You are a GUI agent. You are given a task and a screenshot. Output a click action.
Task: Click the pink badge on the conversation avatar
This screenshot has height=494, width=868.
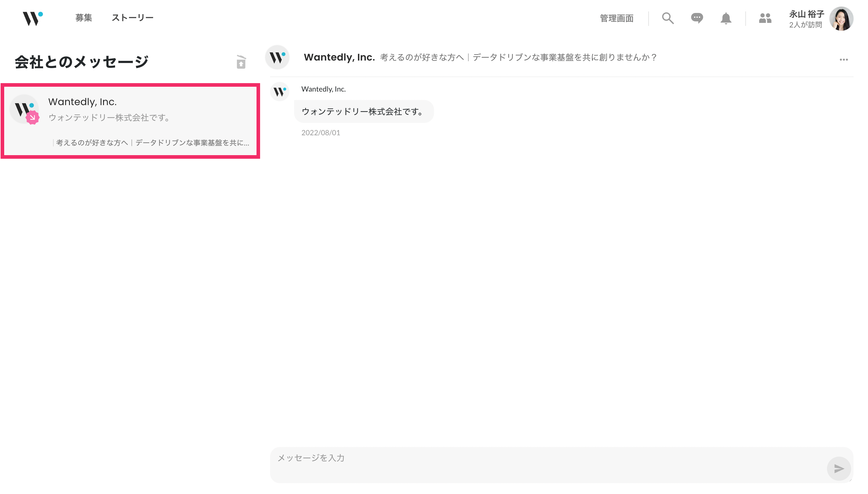[x=33, y=118]
